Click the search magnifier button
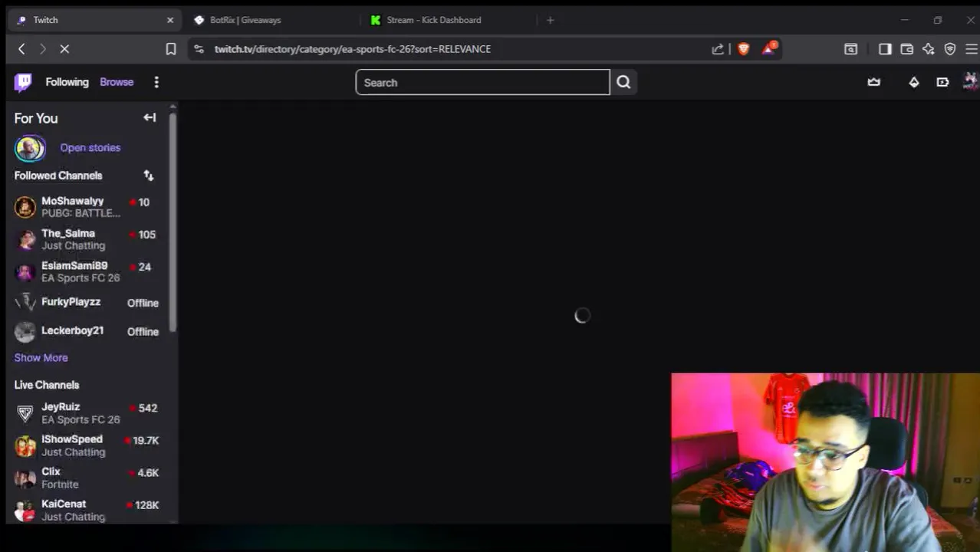This screenshot has height=552, width=980. tap(623, 82)
